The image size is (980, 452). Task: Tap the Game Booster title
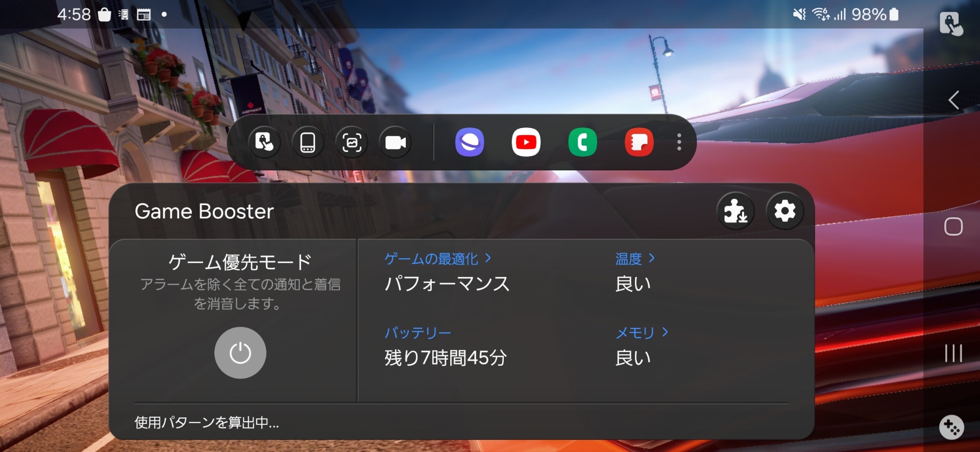pyautogui.click(x=204, y=211)
